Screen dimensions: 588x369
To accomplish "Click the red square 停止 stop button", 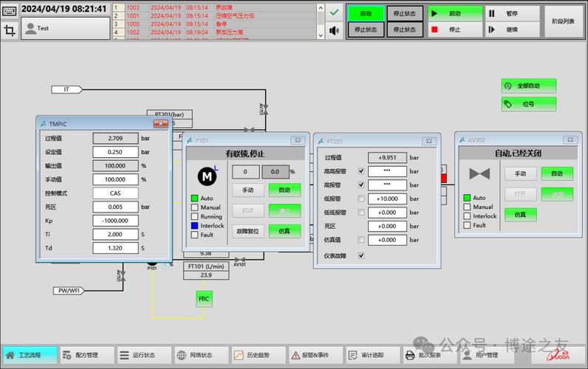I will coord(455,30).
